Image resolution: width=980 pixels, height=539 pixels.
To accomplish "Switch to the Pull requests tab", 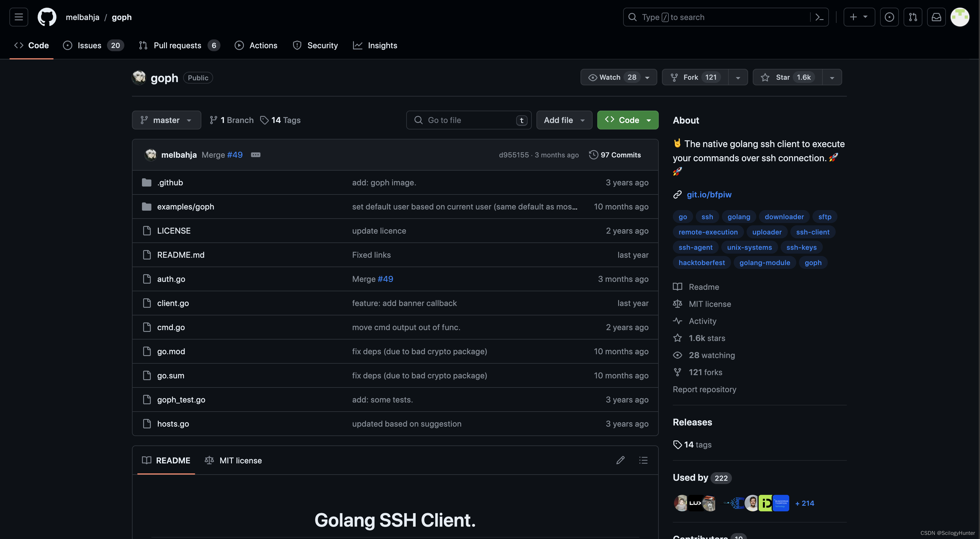I will [x=179, y=45].
